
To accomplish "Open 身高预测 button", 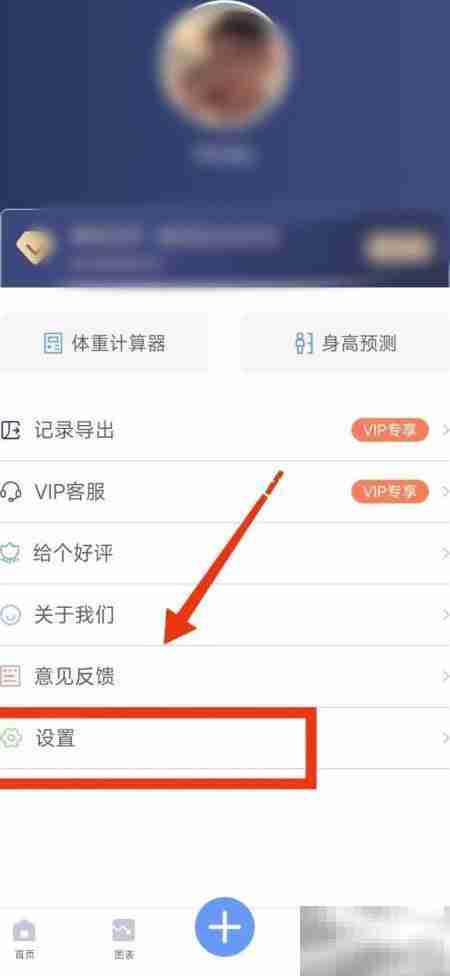I will pyautogui.click(x=345, y=343).
